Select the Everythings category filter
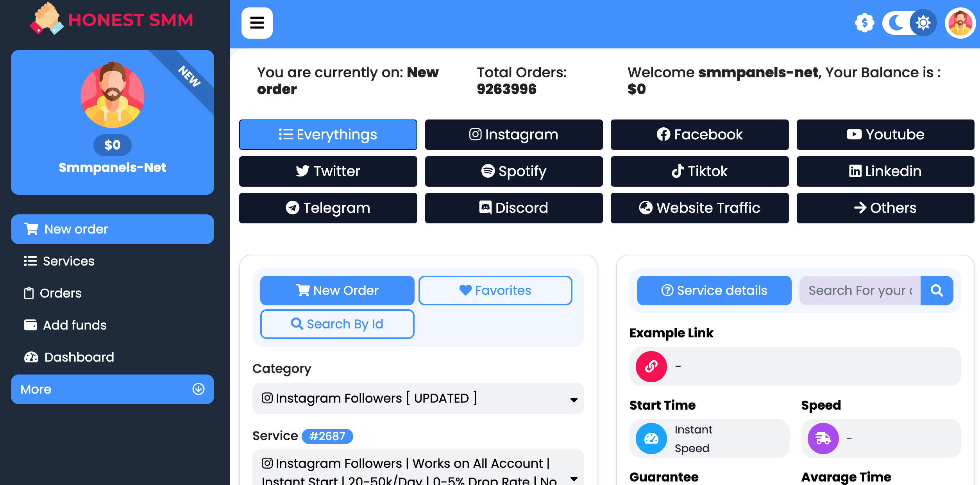 coord(328,135)
